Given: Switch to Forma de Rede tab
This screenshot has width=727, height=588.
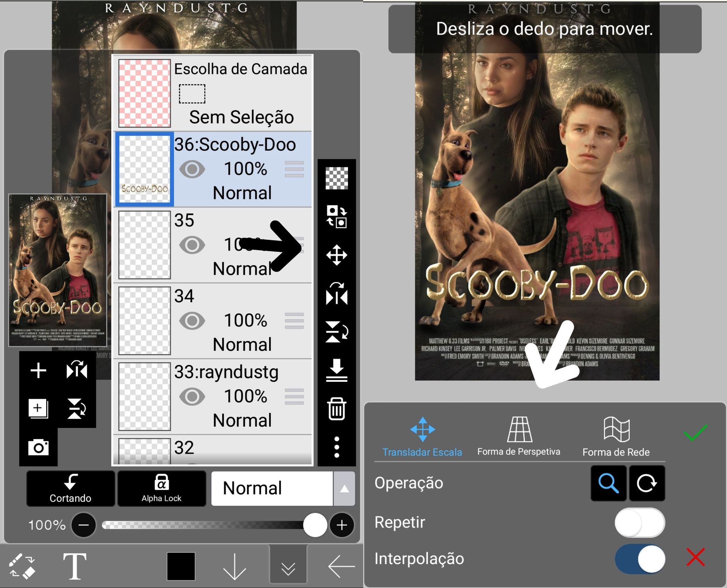Looking at the screenshot, I should coord(616,437).
